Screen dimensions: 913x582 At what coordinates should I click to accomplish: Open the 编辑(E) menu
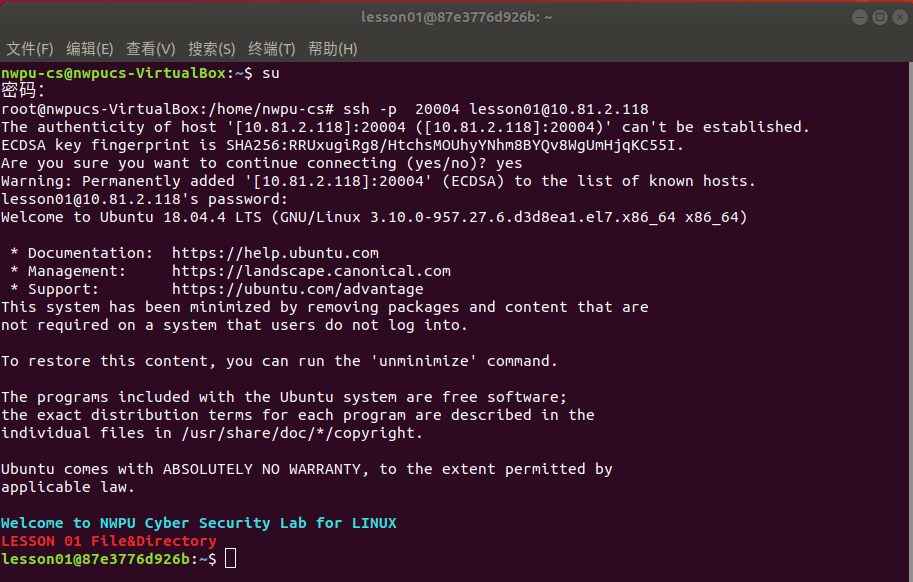click(90, 49)
